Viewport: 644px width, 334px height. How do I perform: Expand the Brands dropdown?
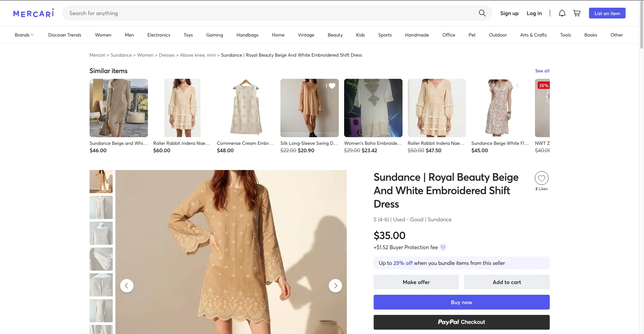pos(24,35)
